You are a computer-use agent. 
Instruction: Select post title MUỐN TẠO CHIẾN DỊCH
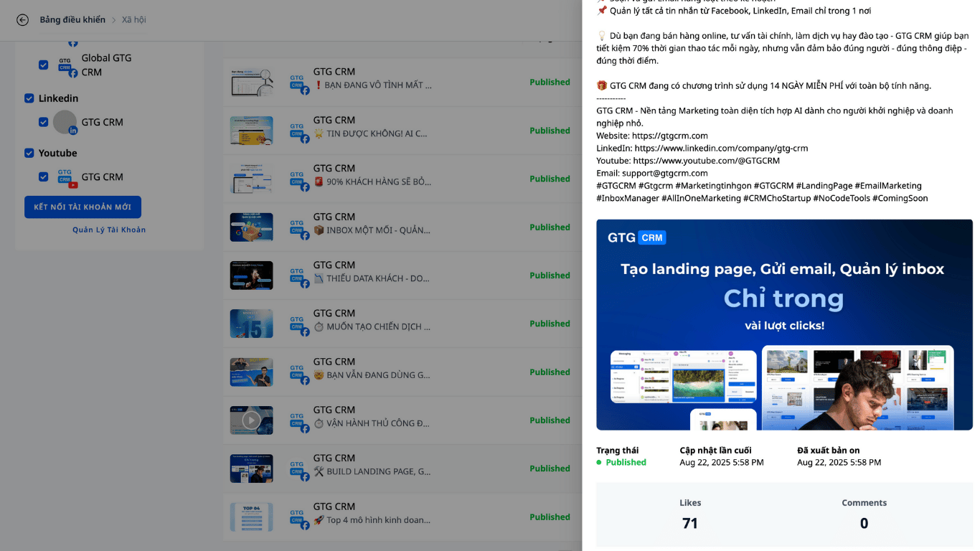pyautogui.click(x=372, y=326)
